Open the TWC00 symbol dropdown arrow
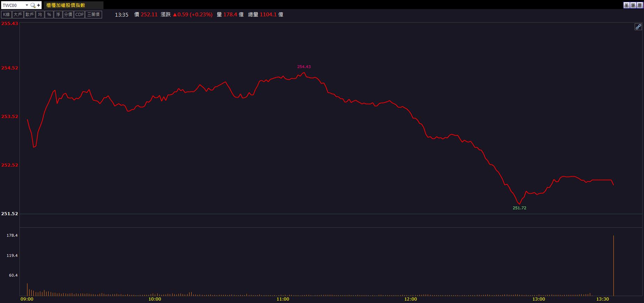This screenshot has width=644, height=303. pos(27,5)
